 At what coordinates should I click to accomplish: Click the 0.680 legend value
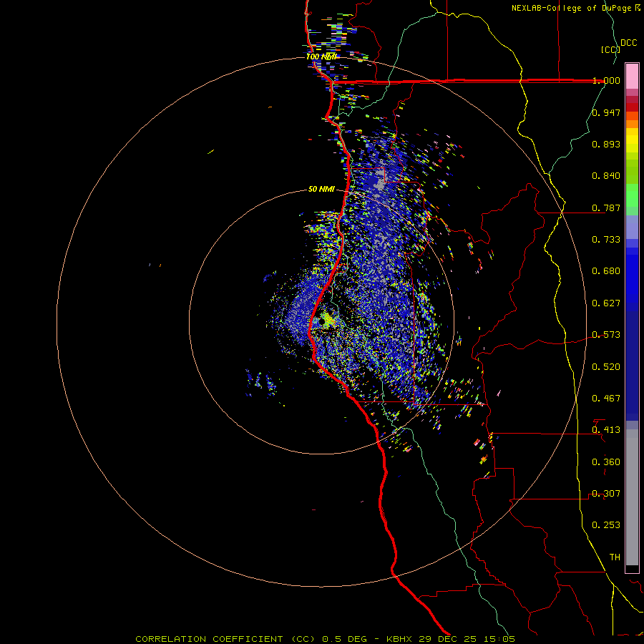(x=606, y=271)
